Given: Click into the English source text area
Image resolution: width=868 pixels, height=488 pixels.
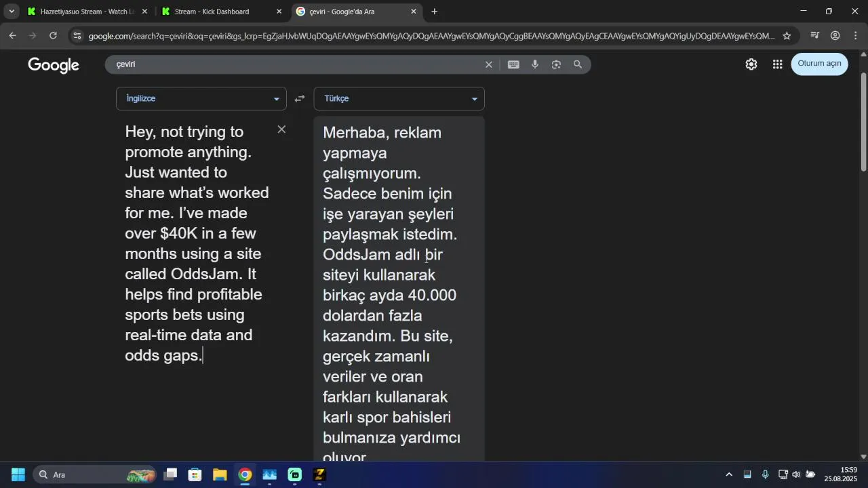Looking at the screenshot, I should (x=197, y=243).
